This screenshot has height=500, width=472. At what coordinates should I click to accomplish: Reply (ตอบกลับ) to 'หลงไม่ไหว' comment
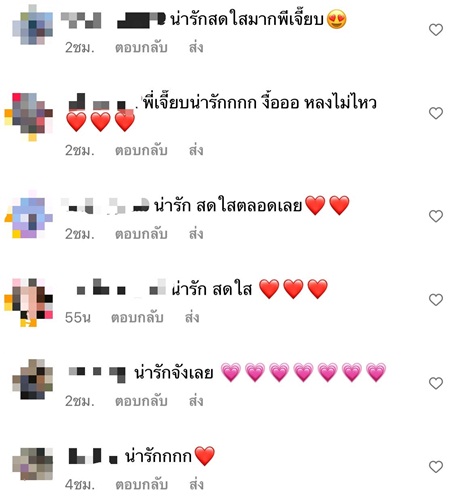pos(141,151)
